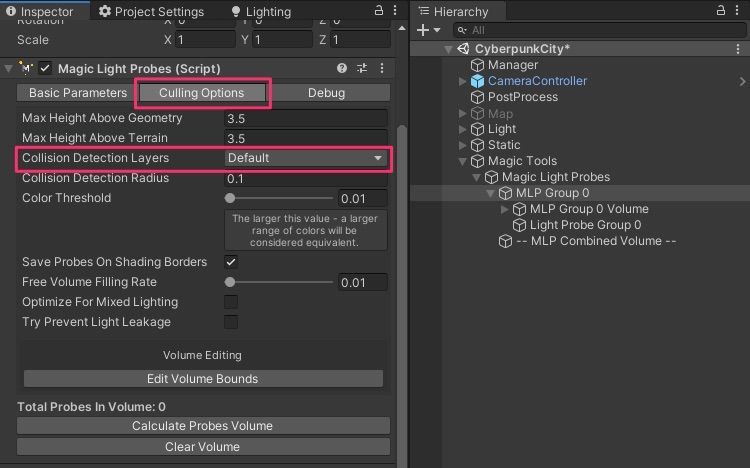Open the Inspector panel options menu
This screenshot has height=468, width=750.
pos(395,10)
